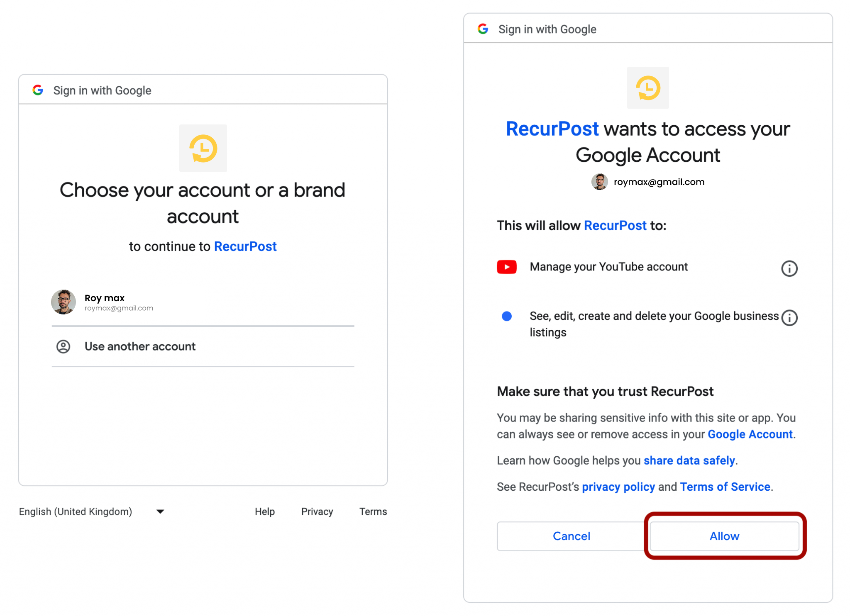Screen dimensions: 850x616
Task: Click 'Make sure that you trust RecurPost' heading
Action: 605,391
